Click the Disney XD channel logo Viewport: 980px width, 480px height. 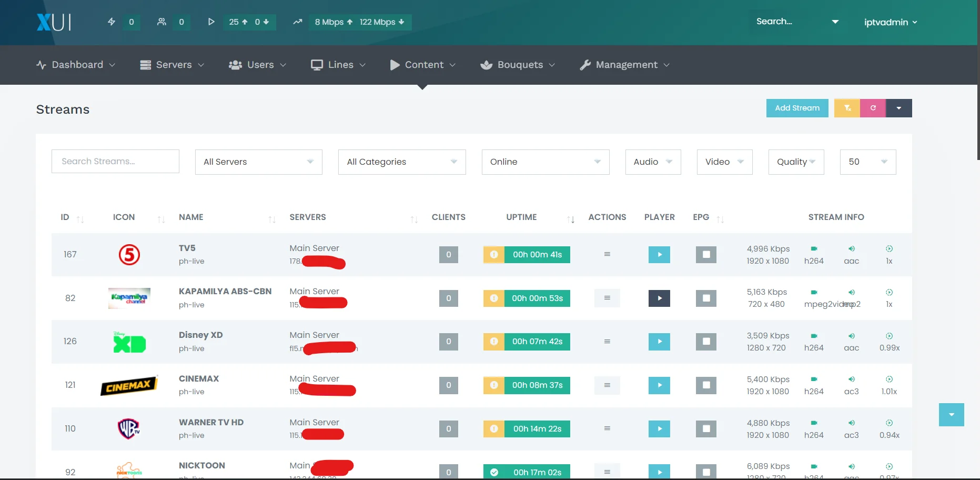point(129,342)
